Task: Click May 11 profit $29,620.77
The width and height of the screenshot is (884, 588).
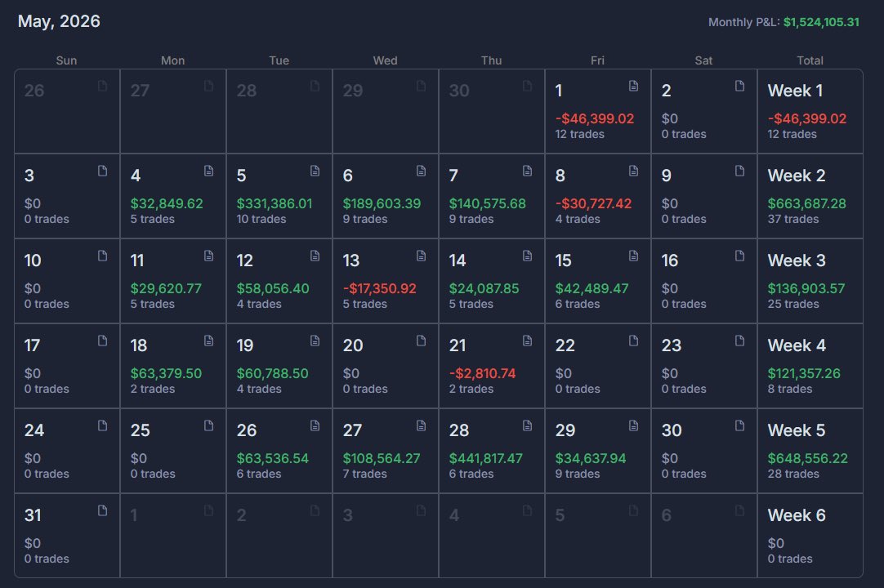Action: (166, 288)
